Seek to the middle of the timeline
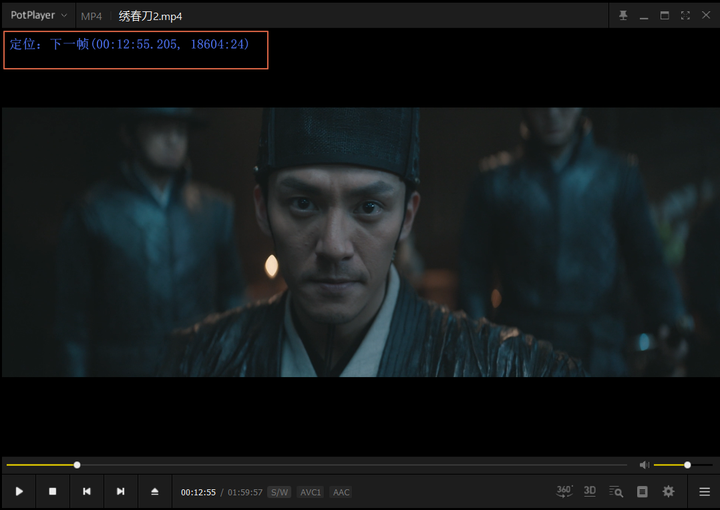This screenshot has width=720, height=510. [x=317, y=465]
